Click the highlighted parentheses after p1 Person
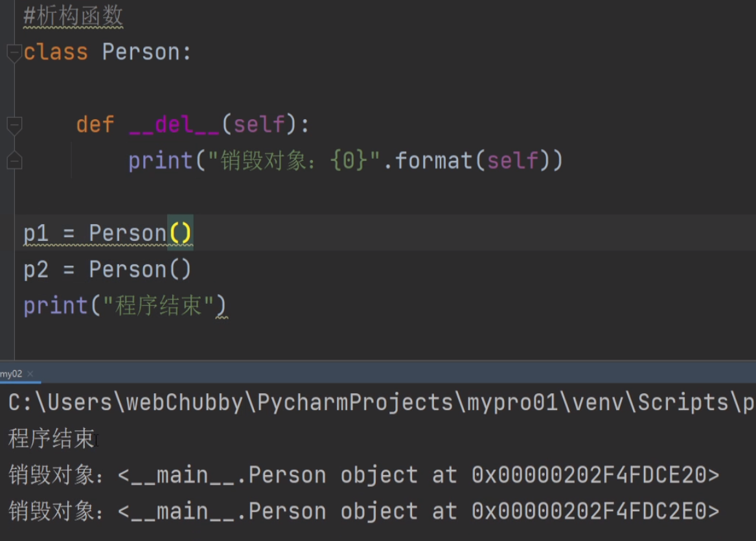The width and height of the screenshot is (756, 541). (x=180, y=233)
